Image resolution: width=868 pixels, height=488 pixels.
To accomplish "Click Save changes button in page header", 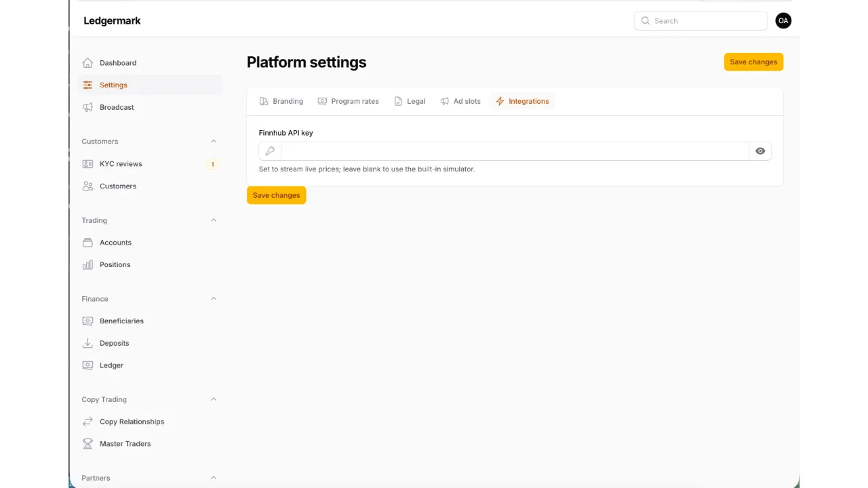I will click(x=753, y=62).
